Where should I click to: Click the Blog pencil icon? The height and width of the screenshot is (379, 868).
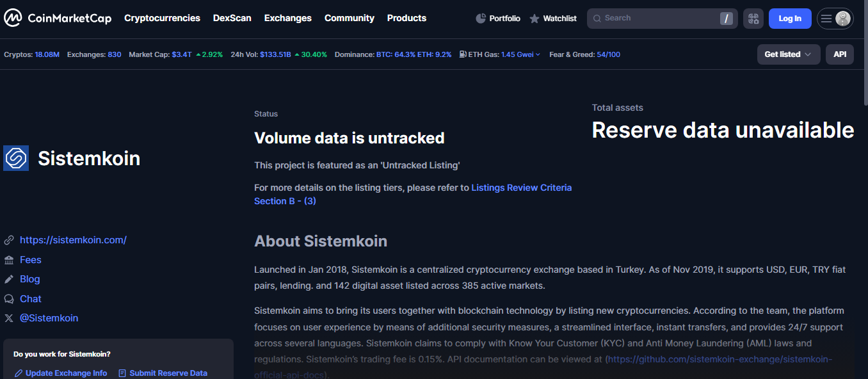9,279
